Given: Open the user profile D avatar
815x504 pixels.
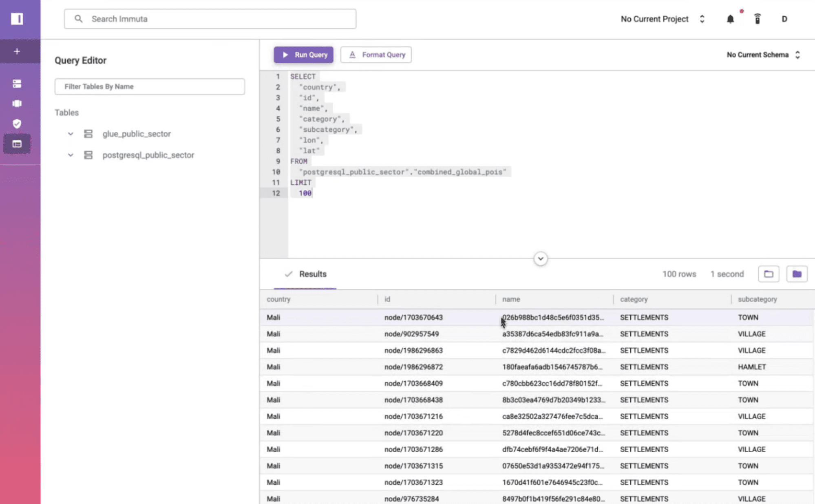Looking at the screenshot, I should (784, 19).
